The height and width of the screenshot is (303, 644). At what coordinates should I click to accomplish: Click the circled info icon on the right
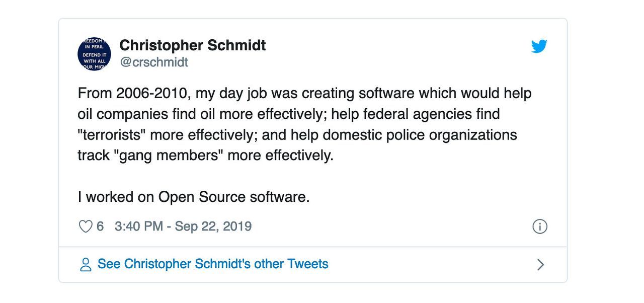pos(540,226)
